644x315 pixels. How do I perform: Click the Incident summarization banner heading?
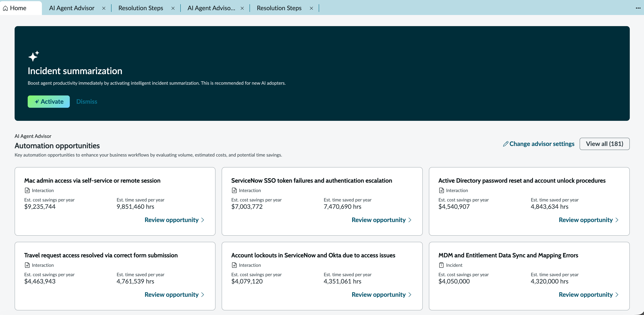(75, 71)
